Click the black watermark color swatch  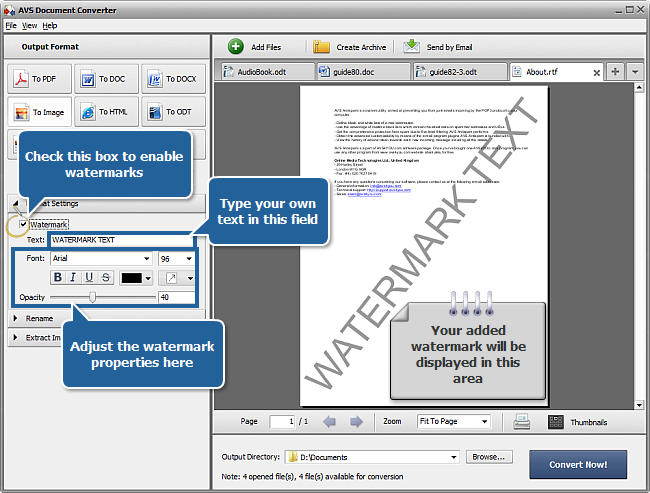click(x=132, y=278)
